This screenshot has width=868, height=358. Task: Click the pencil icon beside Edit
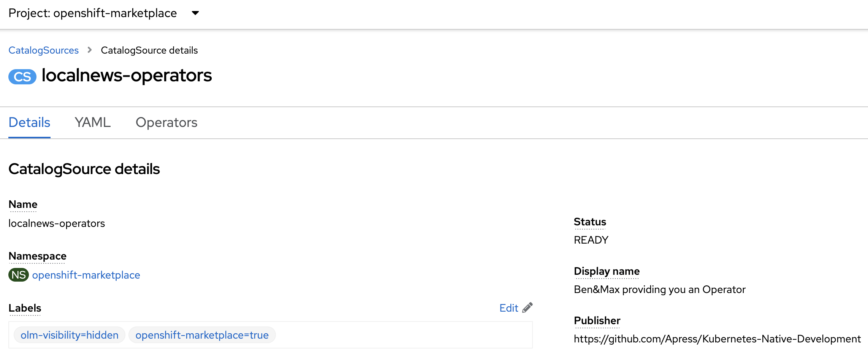pos(527,307)
